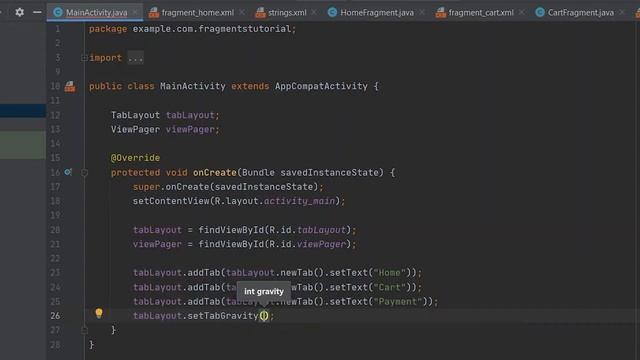
Task: Close the strings.xml tab
Action: 314,13
